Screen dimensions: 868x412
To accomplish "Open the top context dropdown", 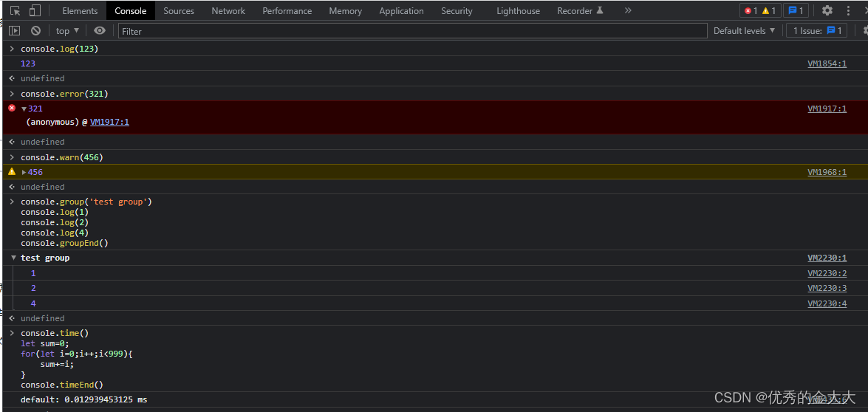I will point(67,31).
